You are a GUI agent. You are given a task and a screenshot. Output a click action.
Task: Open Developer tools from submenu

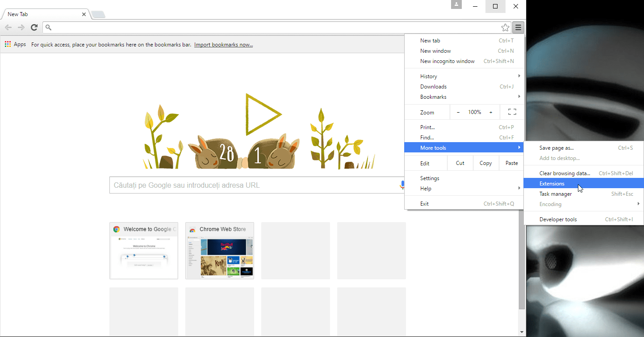(x=584, y=219)
